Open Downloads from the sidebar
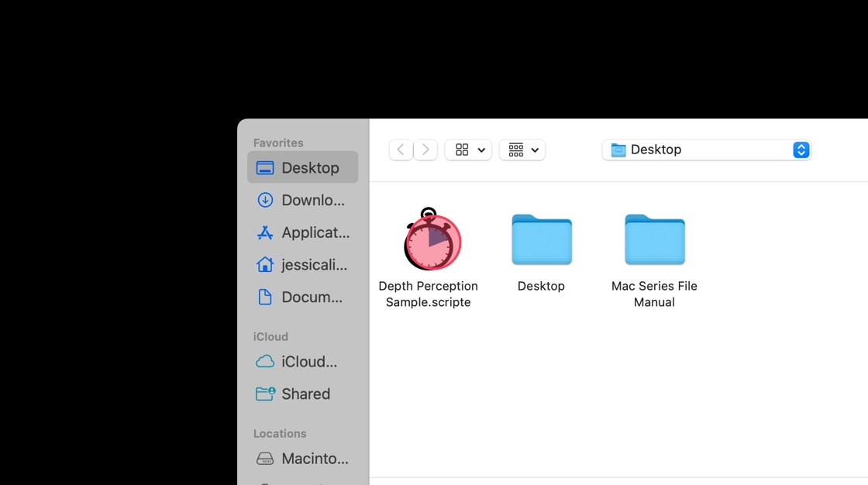 pyautogui.click(x=302, y=200)
